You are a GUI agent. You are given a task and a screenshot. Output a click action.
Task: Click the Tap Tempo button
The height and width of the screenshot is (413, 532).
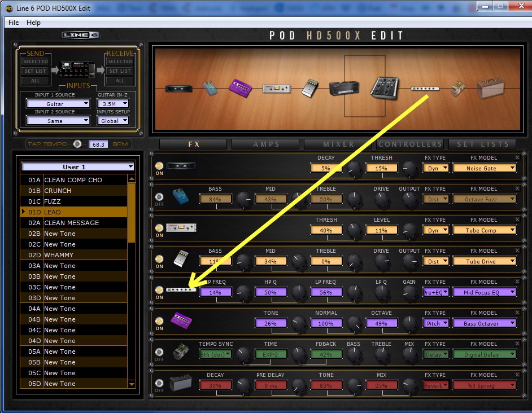[x=77, y=144]
